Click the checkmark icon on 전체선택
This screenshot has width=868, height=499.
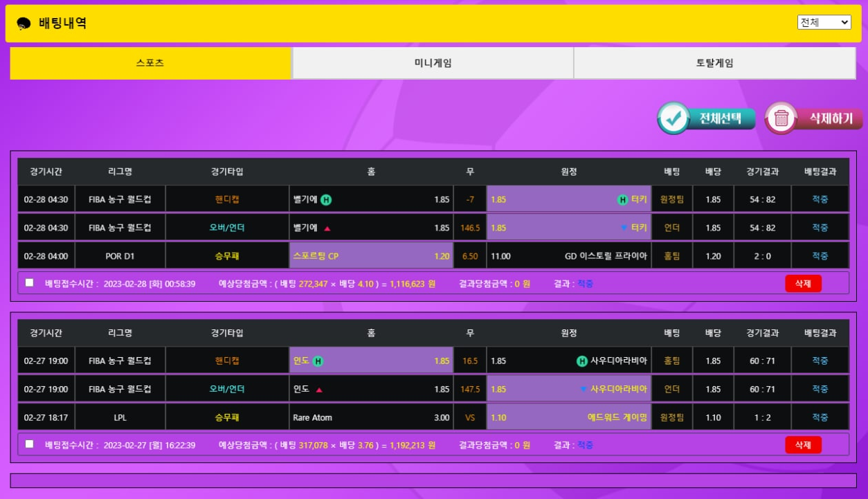(671, 118)
